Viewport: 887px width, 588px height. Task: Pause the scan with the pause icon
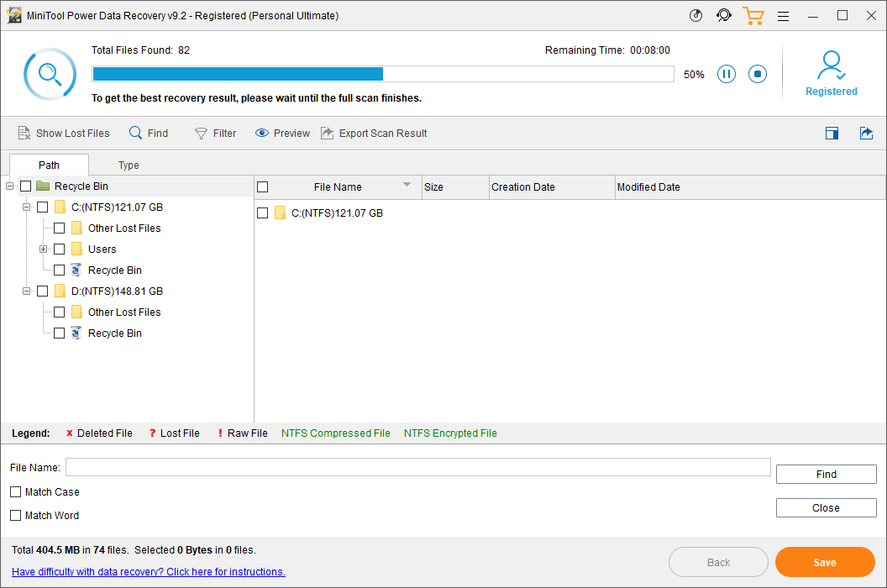727,74
